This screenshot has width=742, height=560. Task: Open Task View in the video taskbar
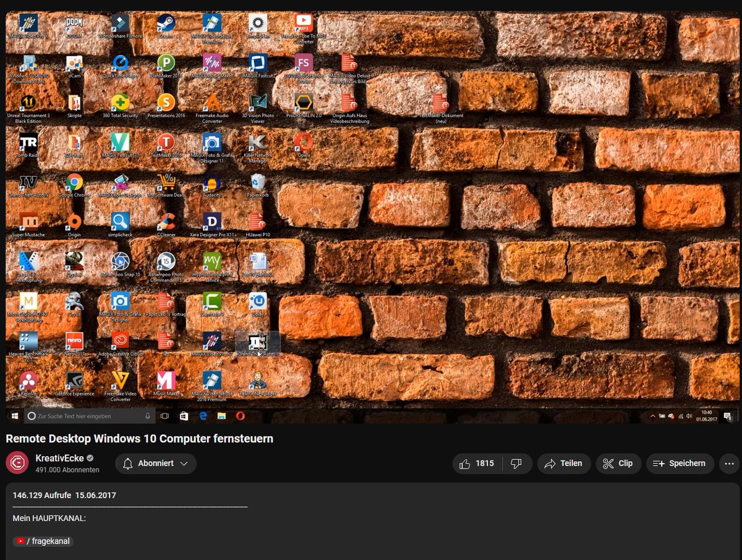pos(164,417)
